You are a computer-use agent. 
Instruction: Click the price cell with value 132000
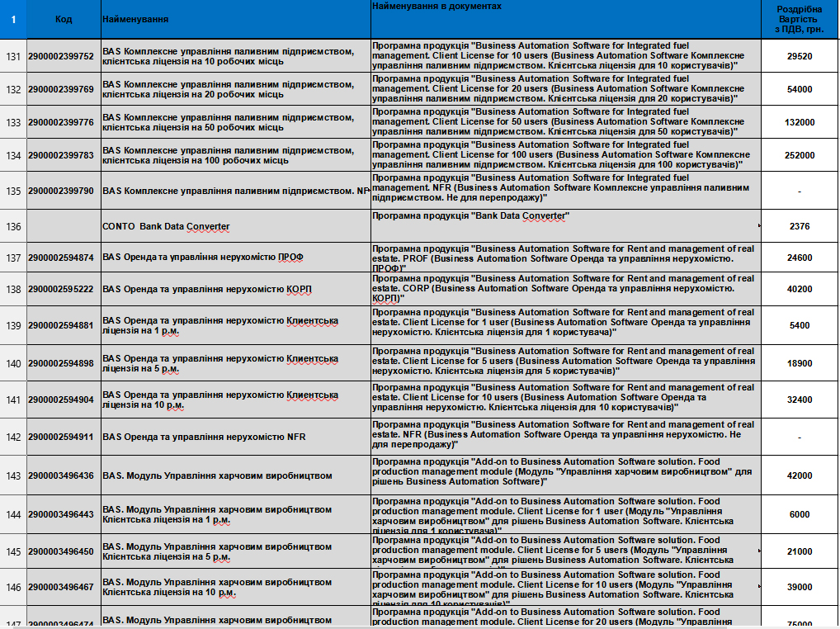799,122
